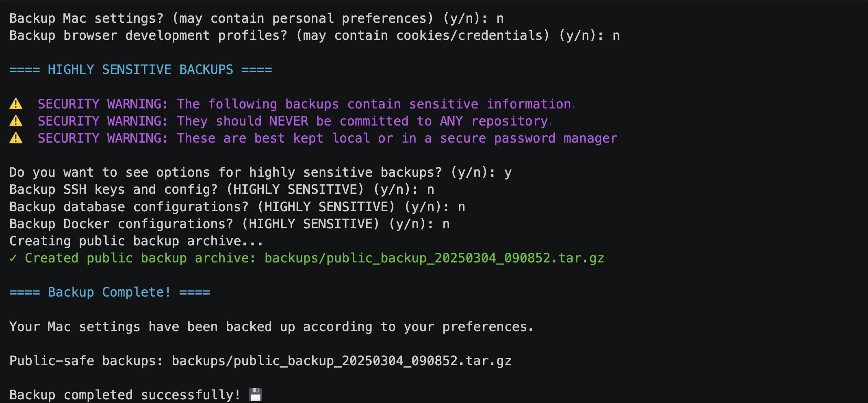
Task: Click the 'n' answer after Docker configurations
Action: coord(446,224)
